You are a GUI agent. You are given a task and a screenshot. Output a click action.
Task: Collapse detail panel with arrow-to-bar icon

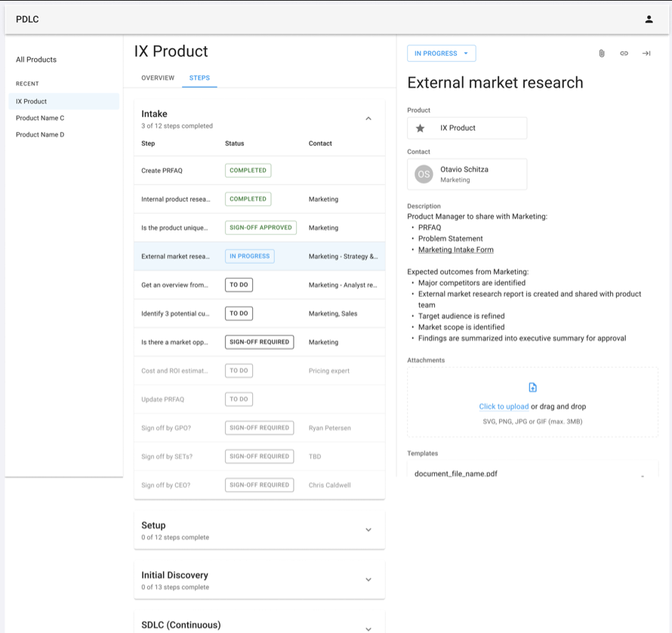point(646,53)
